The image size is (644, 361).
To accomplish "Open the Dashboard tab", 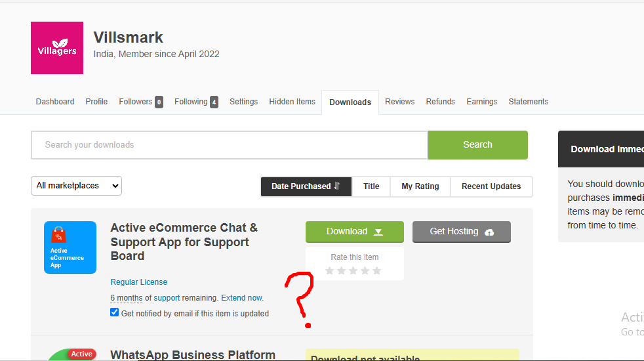I will (55, 102).
